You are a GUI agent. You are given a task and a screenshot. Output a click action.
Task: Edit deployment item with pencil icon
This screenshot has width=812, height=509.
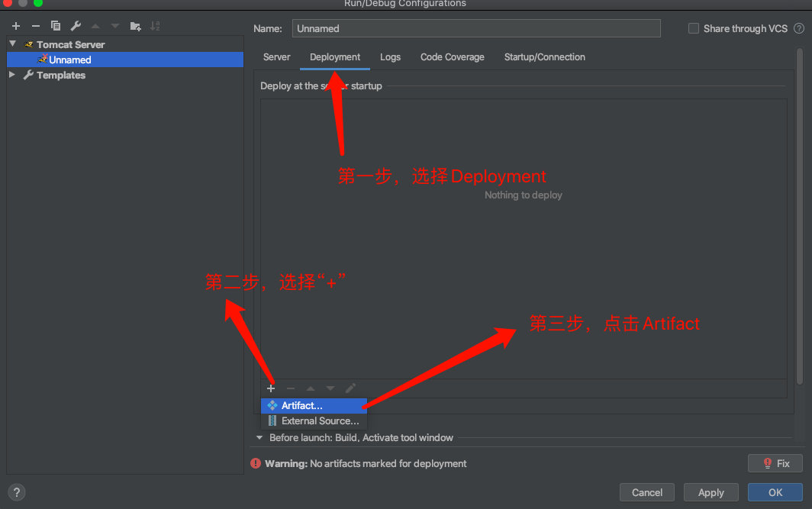point(350,388)
